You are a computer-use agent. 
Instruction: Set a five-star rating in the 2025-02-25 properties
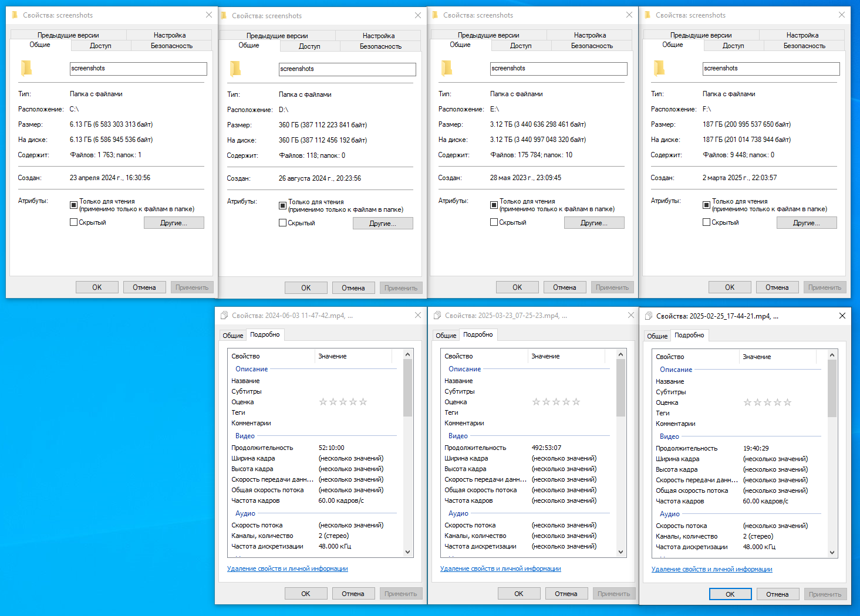[x=788, y=402]
